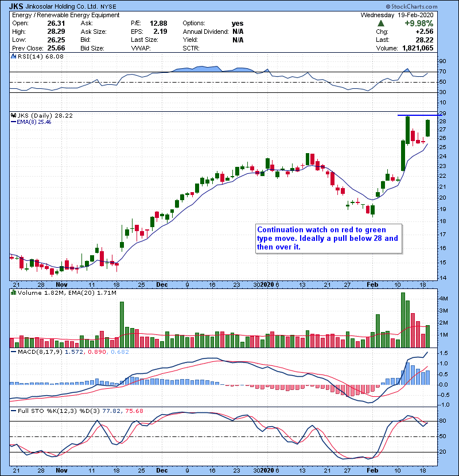This screenshot has height=476, width=459.
Task: Click the Open value 26.31
Action: click(x=56, y=24)
